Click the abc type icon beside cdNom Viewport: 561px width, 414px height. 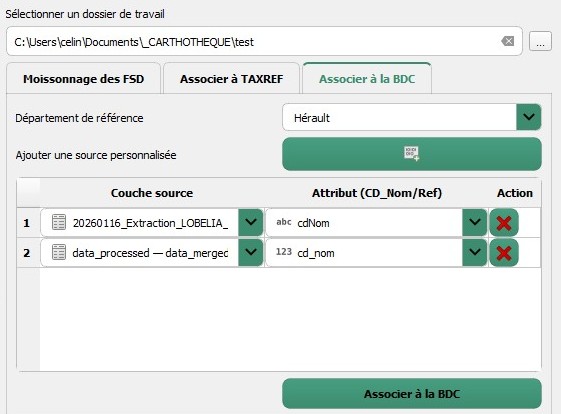[283, 222]
